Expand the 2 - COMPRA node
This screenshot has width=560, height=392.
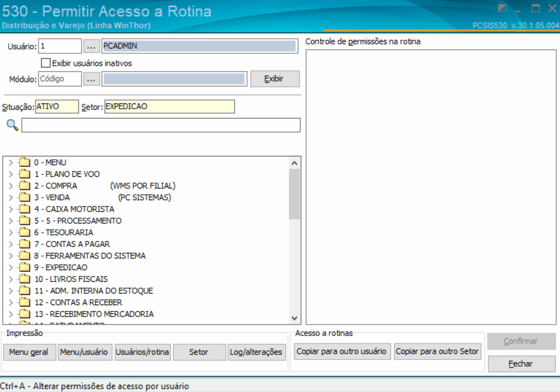[x=11, y=186]
